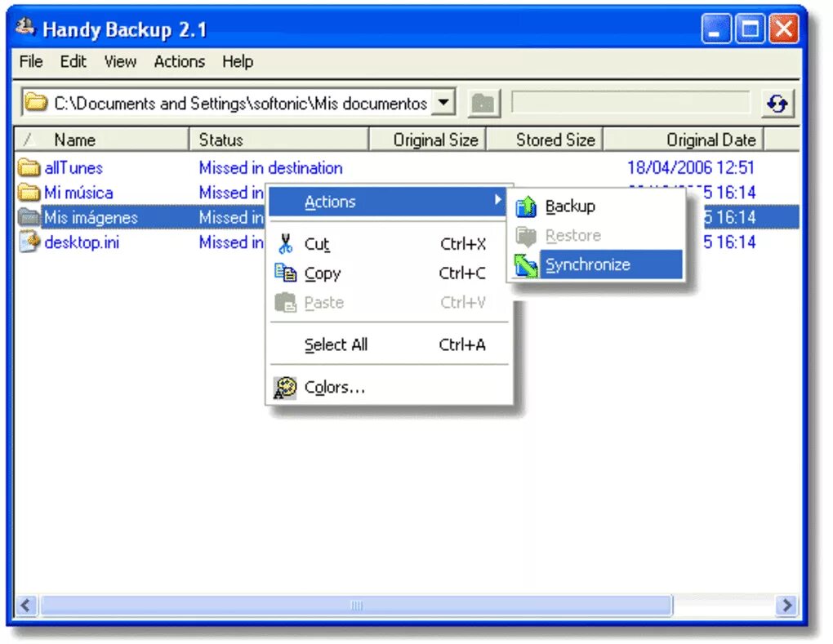Open the View menu
Image resolution: width=833 pixels, height=644 pixels.
click(120, 61)
